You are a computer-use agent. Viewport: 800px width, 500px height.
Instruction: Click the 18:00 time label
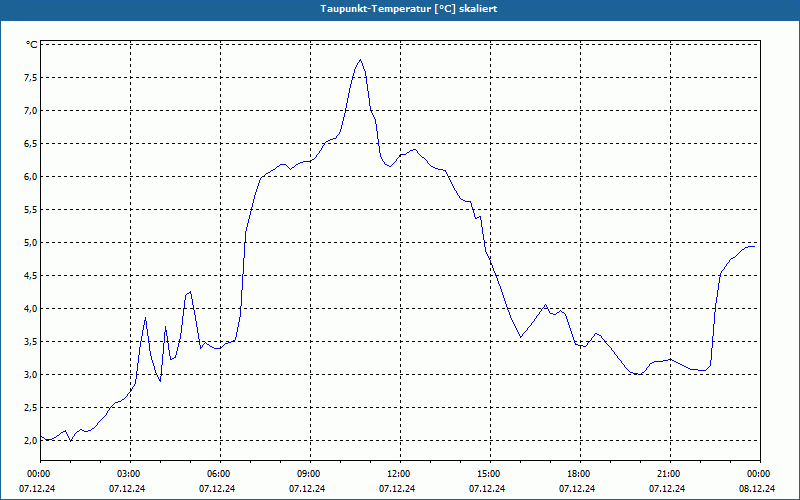click(580, 474)
